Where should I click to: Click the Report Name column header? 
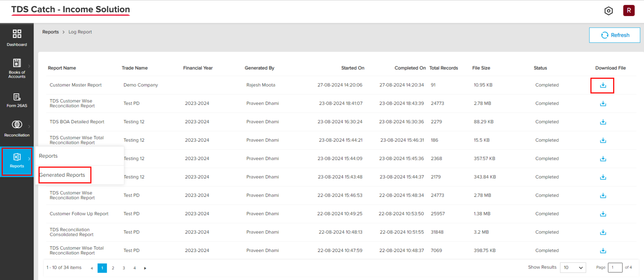point(62,68)
